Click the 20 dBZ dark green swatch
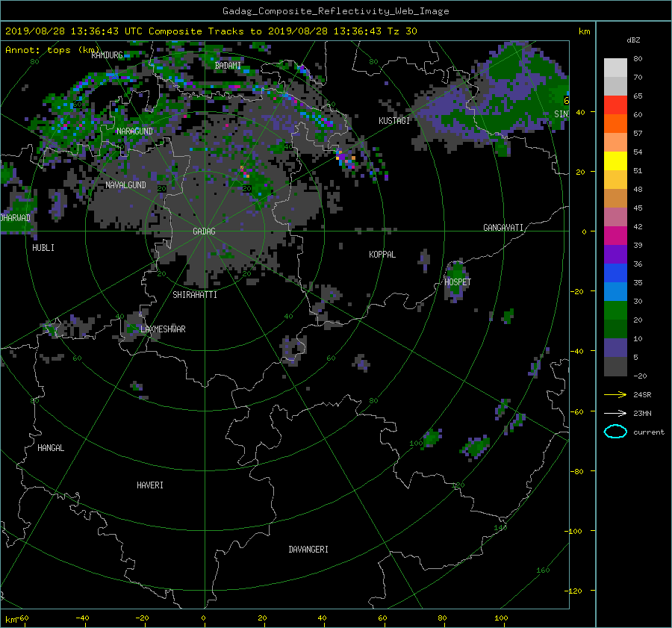 coord(615,329)
